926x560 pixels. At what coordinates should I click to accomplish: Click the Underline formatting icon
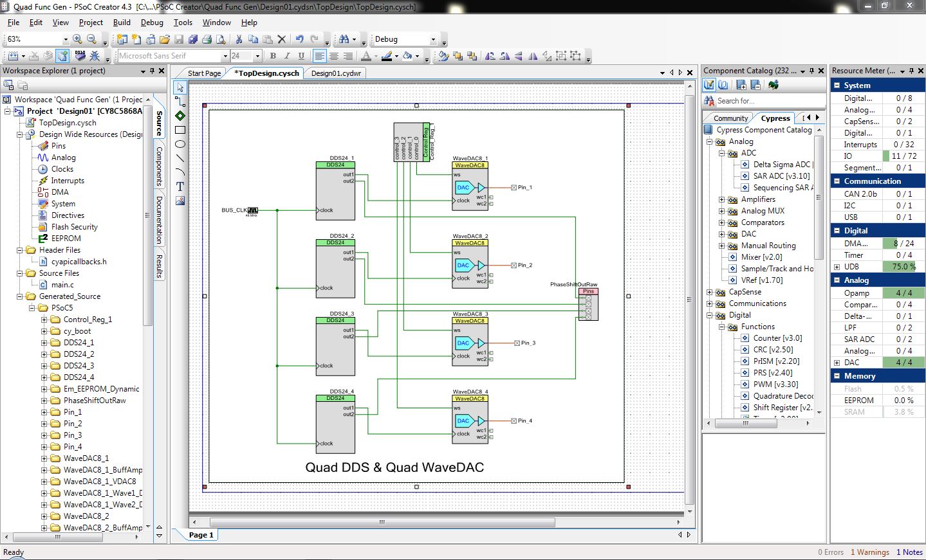(301, 56)
